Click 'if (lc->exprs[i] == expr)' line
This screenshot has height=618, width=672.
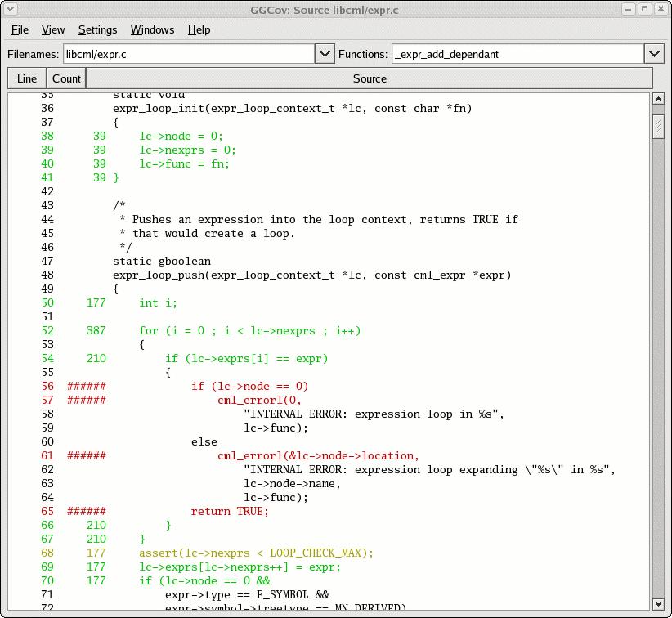coord(247,359)
